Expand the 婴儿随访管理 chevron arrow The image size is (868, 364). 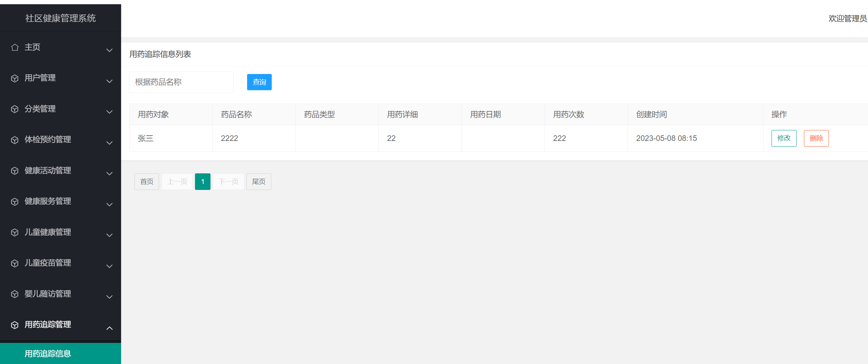tap(109, 297)
